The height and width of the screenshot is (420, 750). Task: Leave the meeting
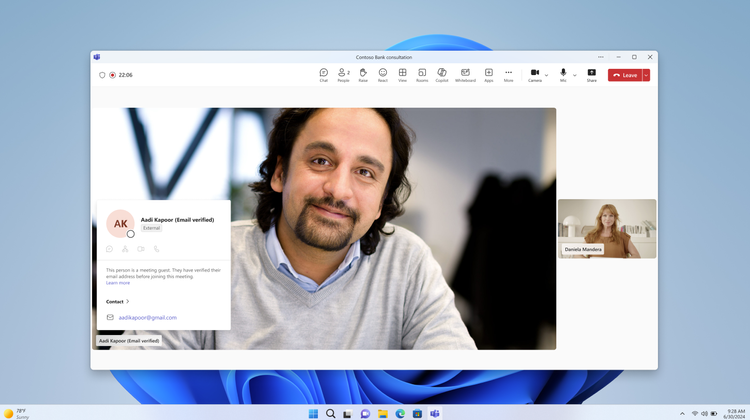pyautogui.click(x=625, y=75)
